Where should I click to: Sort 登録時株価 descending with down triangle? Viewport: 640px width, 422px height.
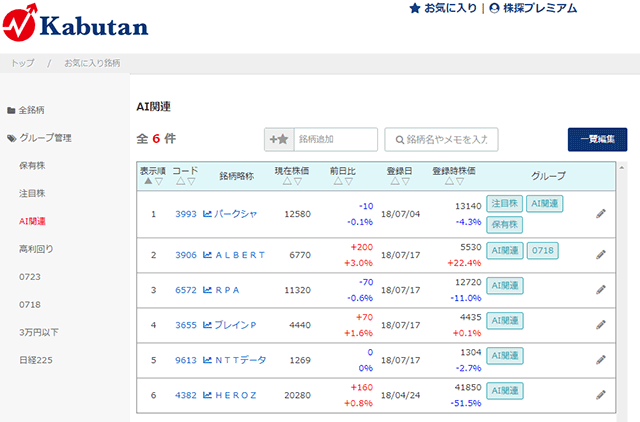[460, 181]
